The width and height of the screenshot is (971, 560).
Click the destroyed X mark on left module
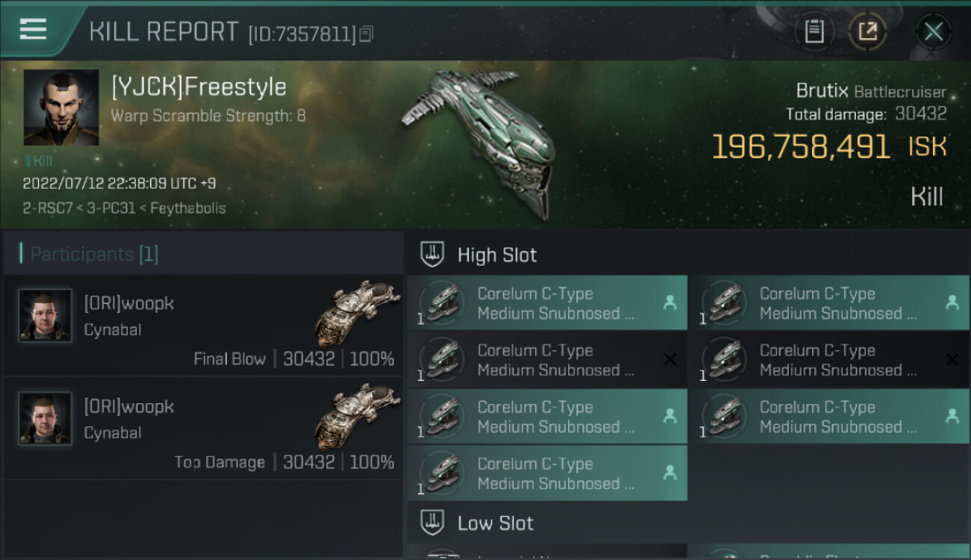click(x=670, y=360)
